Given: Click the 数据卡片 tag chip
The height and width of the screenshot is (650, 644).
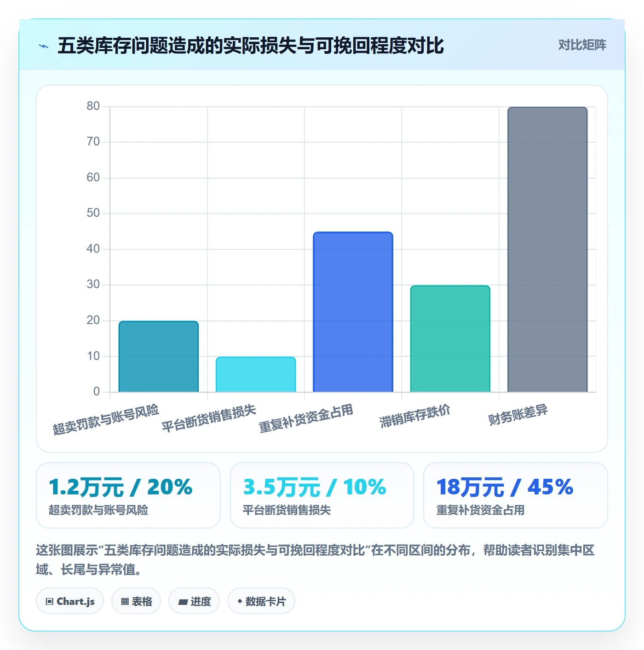Looking at the screenshot, I should click(261, 601).
